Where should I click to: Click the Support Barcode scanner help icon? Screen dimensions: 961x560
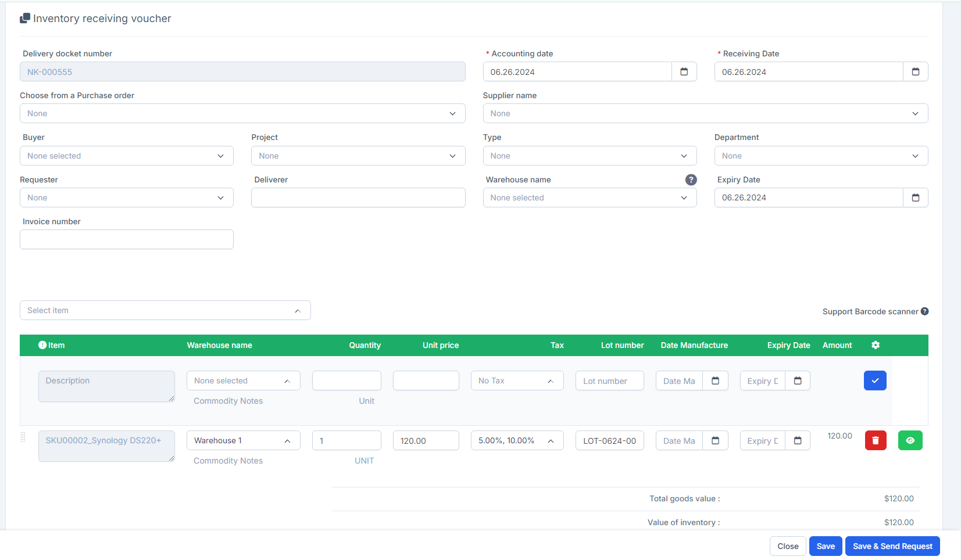point(924,311)
